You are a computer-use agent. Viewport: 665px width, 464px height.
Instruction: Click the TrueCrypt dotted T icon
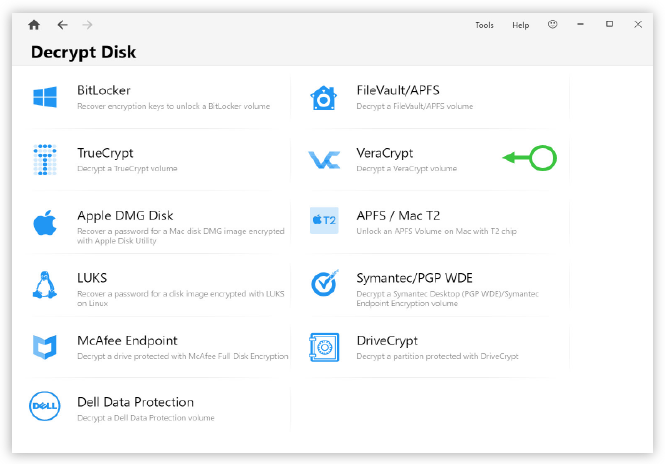[x=45, y=159]
